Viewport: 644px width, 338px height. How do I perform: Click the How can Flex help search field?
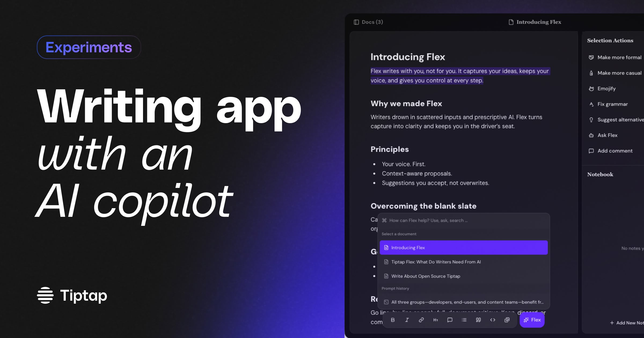(428, 220)
